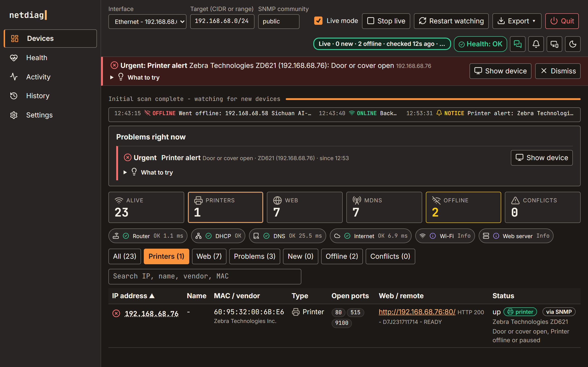Open Settings from the gear icon
588x367 pixels.
[14, 115]
